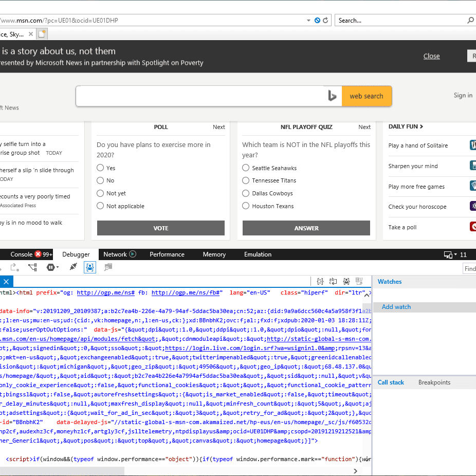Click the disconnect debugger plug icon

73,267
